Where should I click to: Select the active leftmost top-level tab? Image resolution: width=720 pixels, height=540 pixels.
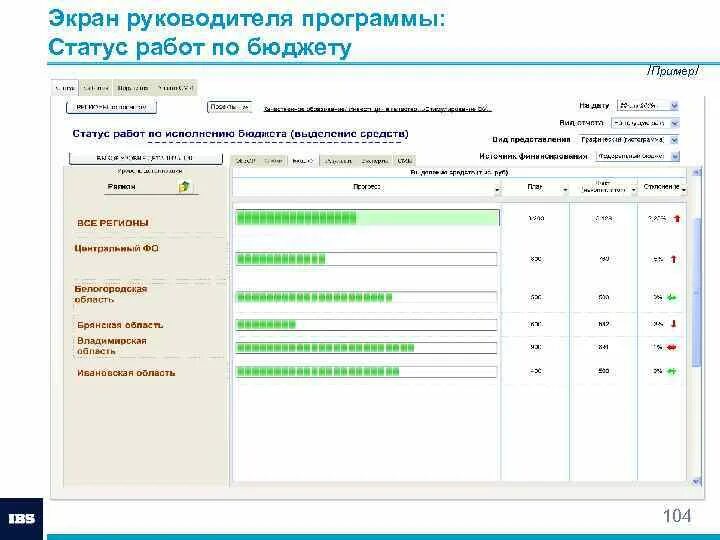(x=65, y=88)
